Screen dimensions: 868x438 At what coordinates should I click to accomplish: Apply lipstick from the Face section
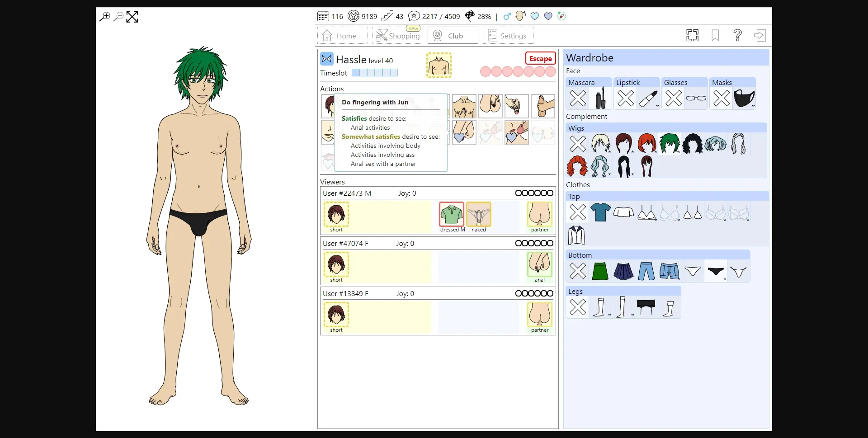(648, 98)
